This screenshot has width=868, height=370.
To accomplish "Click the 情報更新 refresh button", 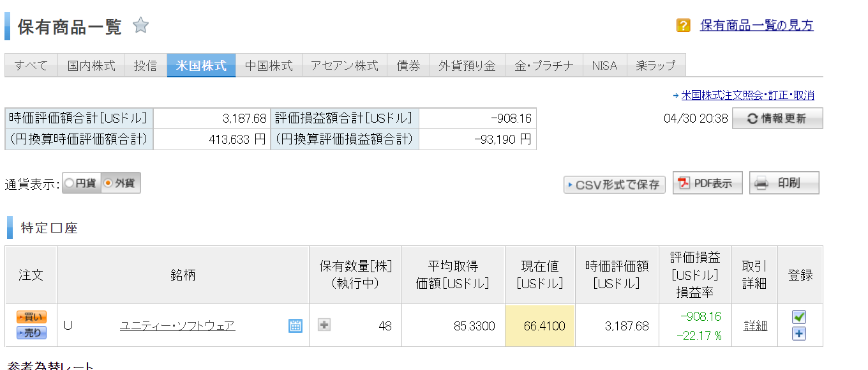I will tap(777, 118).
